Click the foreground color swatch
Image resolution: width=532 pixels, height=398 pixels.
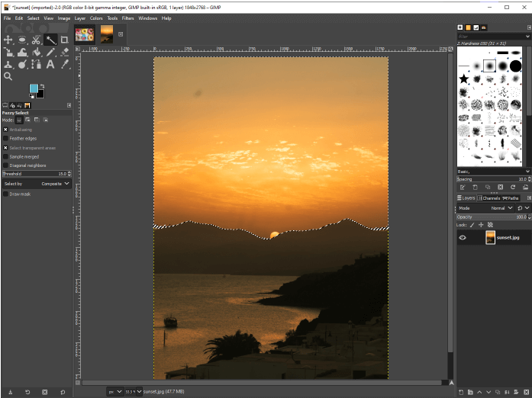tap(34, 90)
